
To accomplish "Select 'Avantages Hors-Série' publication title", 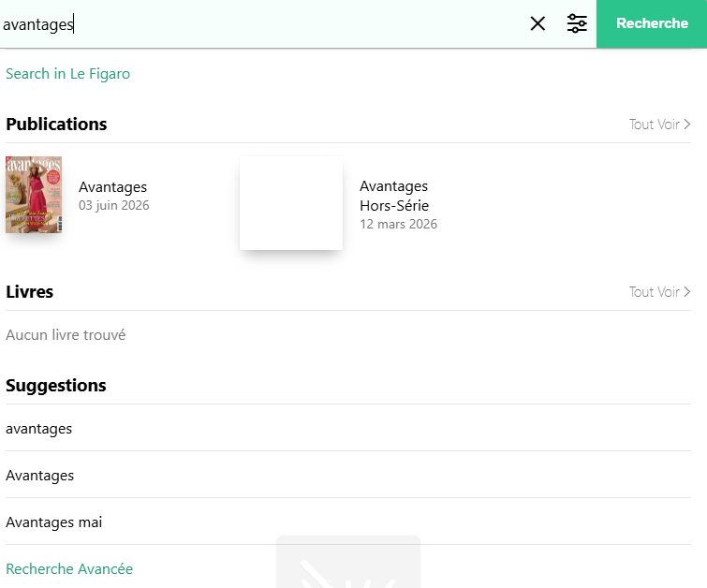I will pos(394,196).
